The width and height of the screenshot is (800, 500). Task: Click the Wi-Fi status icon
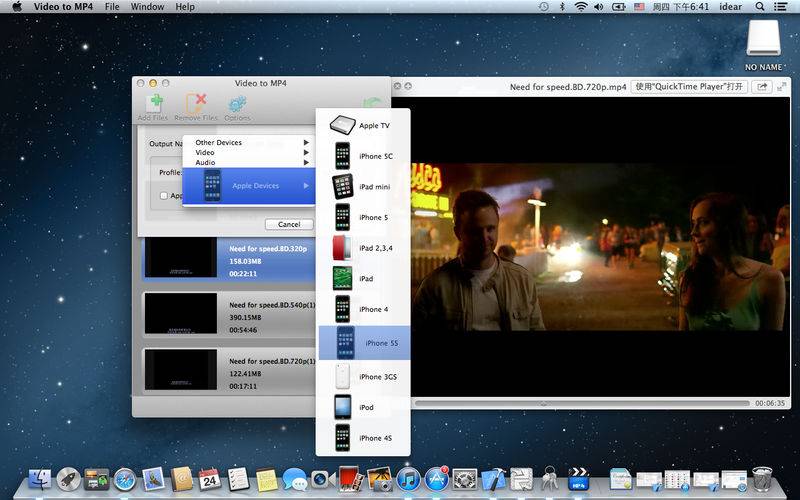click(581, 7)
